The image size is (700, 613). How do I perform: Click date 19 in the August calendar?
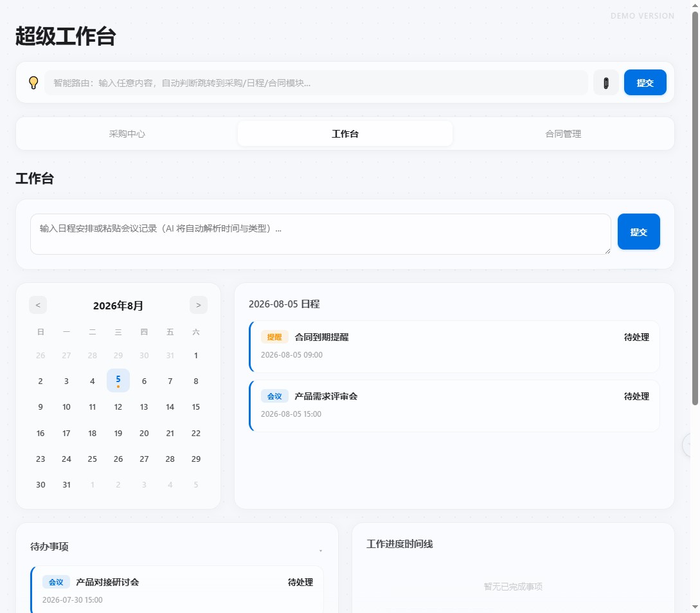118,434
